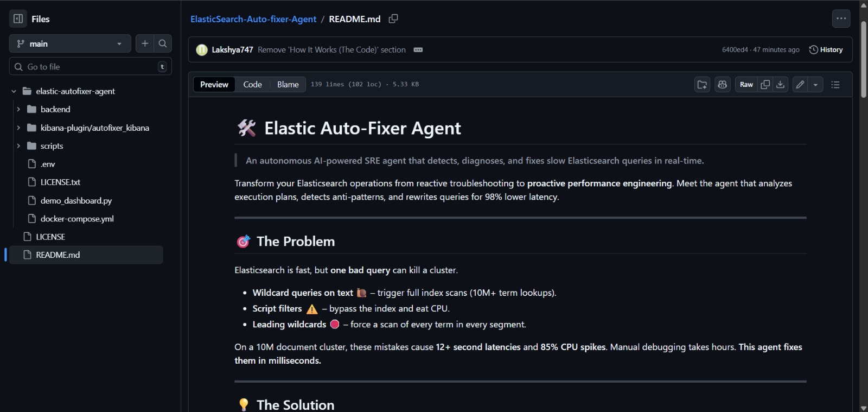Click The Problem heading

tap(296, 242)
